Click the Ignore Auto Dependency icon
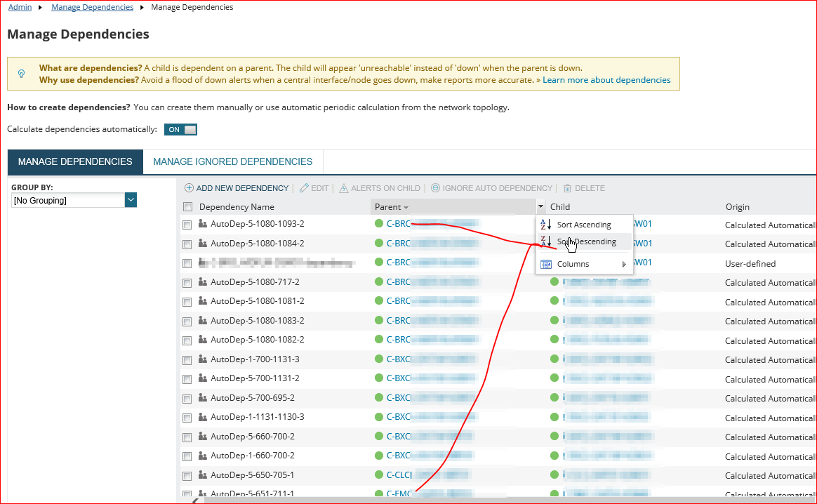Screen dimensions: 817x504 436,188
